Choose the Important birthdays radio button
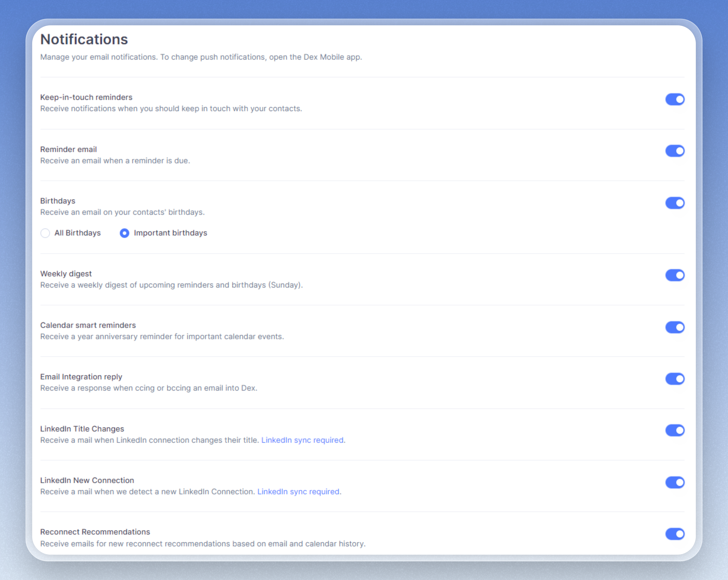The image size is (728, 580). (x=125, y=233)
